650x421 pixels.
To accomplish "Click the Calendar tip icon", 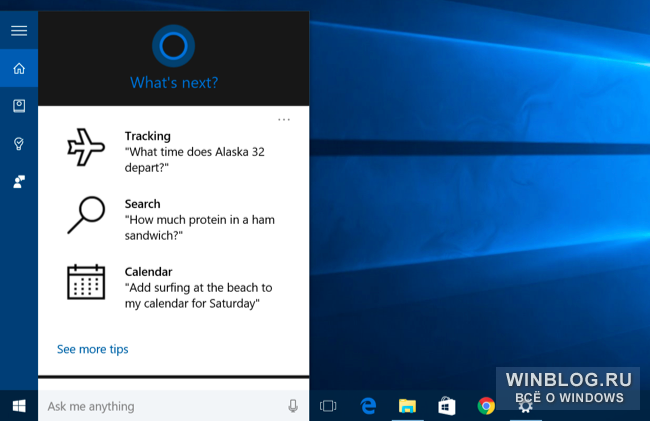I will click(86, 282).
